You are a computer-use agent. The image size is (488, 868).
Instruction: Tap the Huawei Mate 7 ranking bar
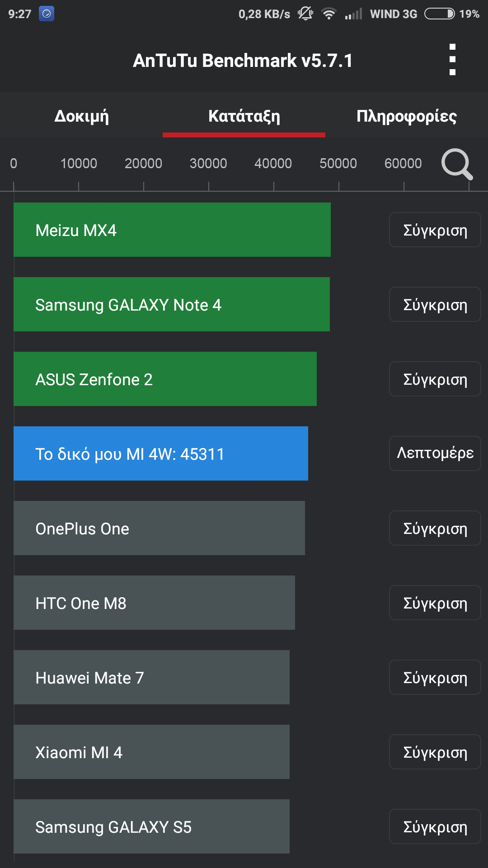coord(151,677)
